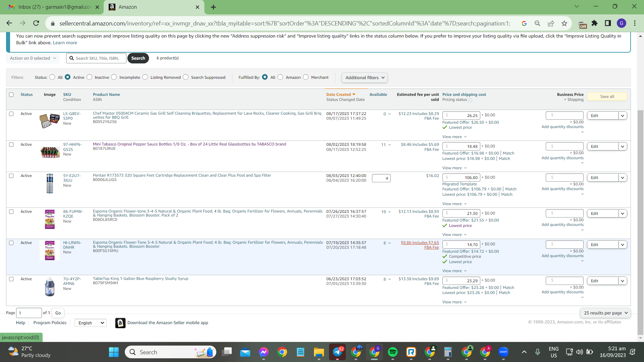Open the 25 results per page dropdown
The height and width of the screenshot is (362, 644).
pyautogui.click(x=605, y=313)
